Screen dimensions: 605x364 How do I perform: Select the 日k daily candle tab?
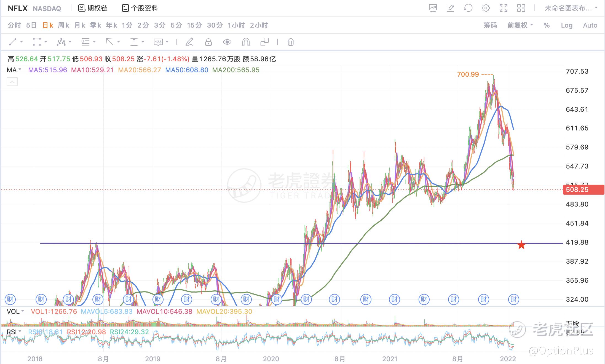47,25
